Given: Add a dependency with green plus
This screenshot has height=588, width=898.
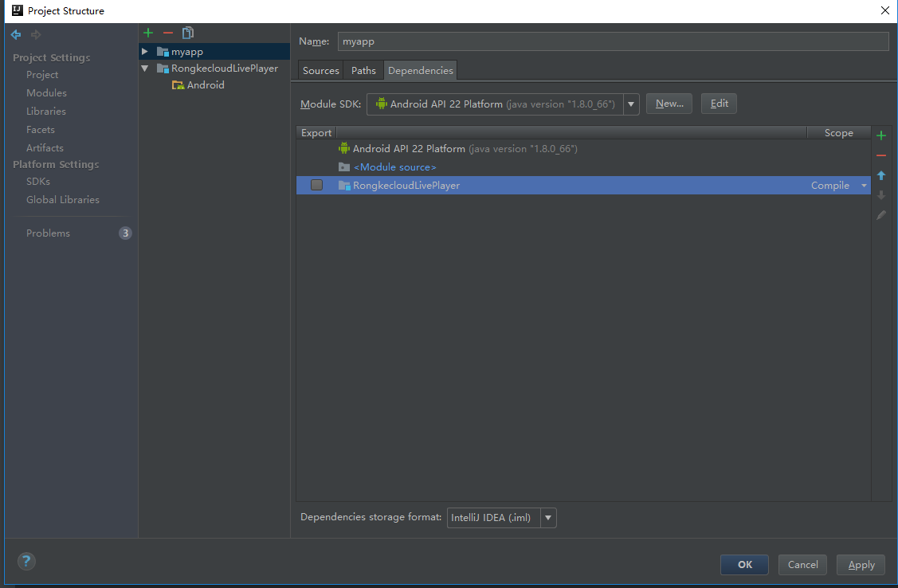Looking at the screenshot, I should click(x=881, y=135).
